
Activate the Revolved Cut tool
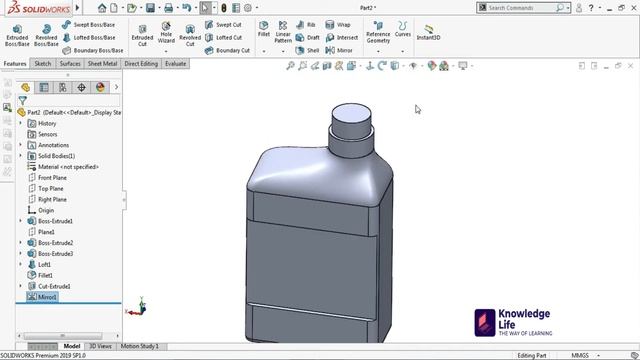pyautogui.click(x=190, y=36)
